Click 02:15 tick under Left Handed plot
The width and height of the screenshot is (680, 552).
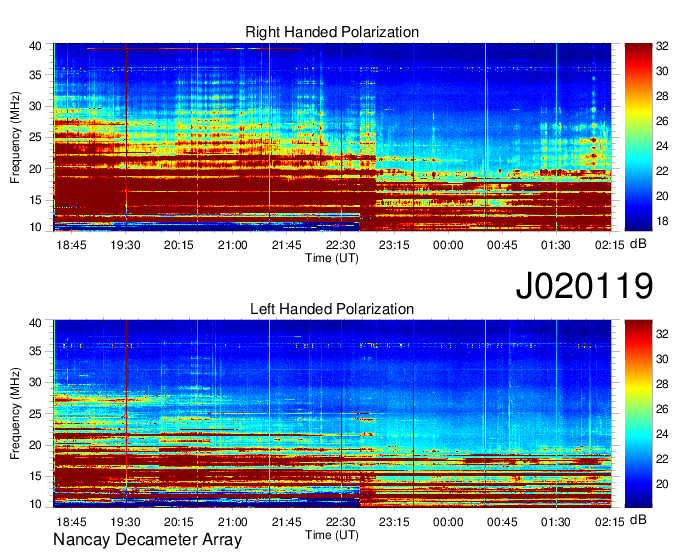coord(610,522)
